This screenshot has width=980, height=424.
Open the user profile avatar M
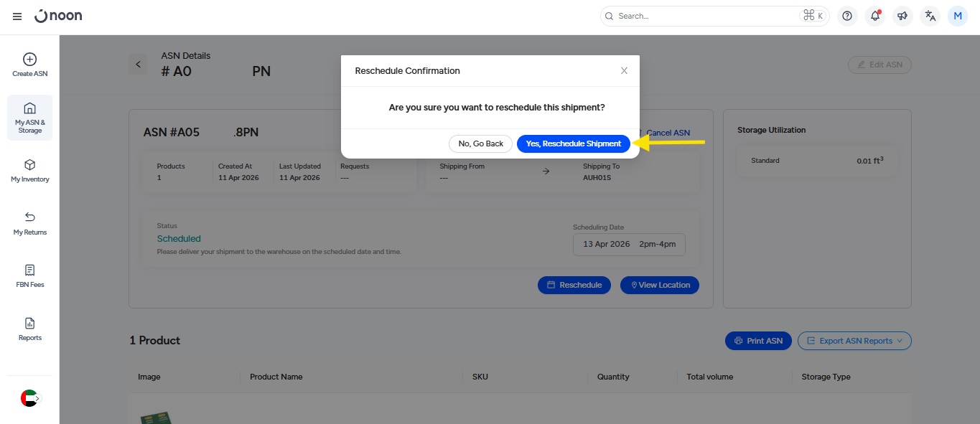(x=958, y=16)
